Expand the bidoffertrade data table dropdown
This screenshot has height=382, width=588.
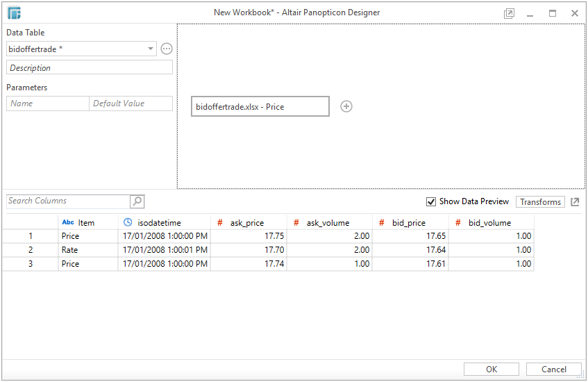[151, 49]
